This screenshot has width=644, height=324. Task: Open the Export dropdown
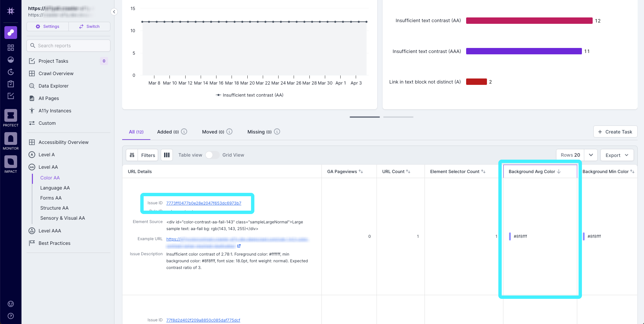(617, 155)
